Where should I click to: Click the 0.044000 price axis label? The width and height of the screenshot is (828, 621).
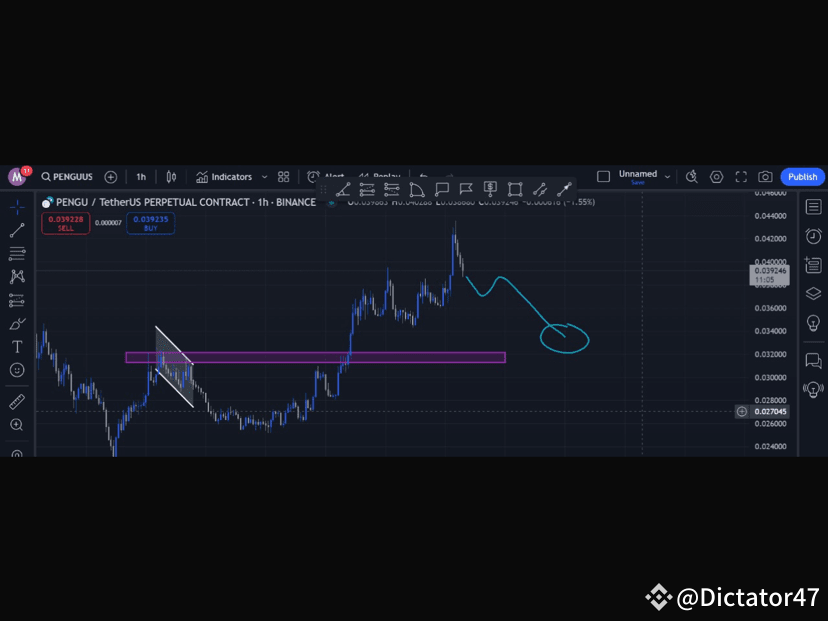coord(770,216)
